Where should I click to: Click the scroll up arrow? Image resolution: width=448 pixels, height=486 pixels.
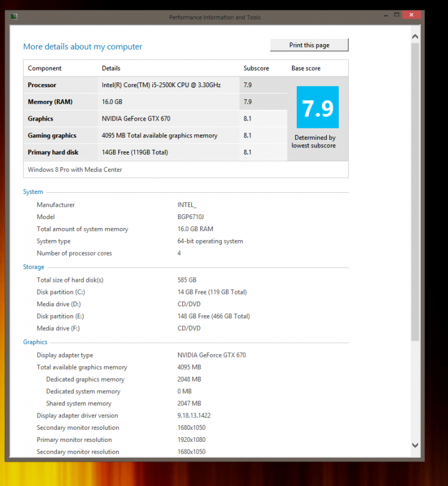click(415, 36)
